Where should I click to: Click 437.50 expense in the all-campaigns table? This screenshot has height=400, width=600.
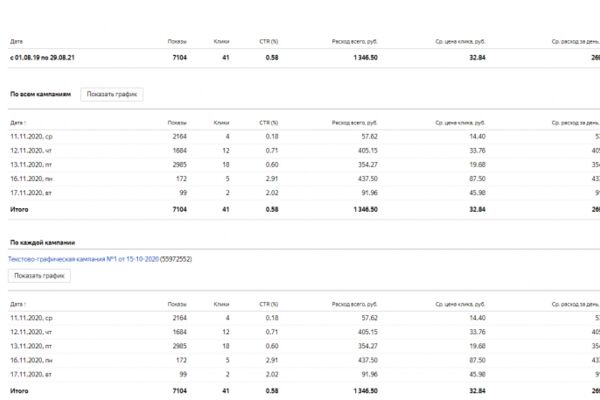[x=368, y=179]
